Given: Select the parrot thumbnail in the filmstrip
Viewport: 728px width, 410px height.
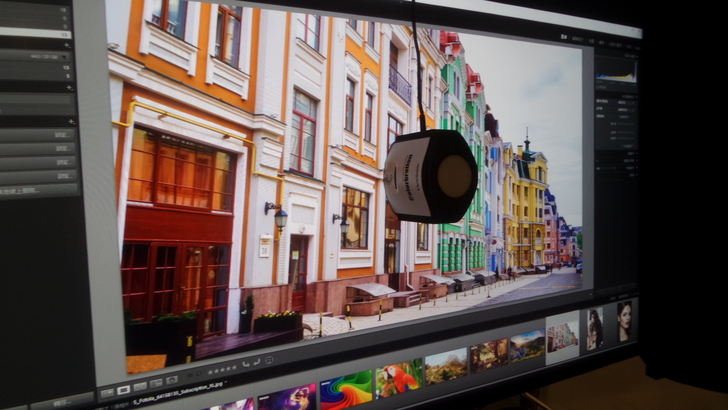Looking at the screenshot, I should point(399,378).
